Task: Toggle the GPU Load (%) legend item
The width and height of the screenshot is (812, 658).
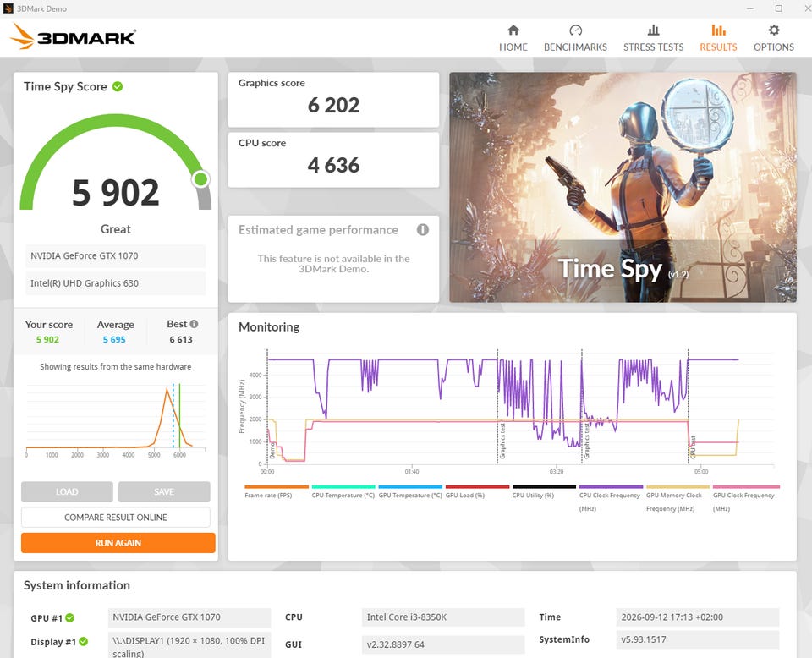Action: pos(477,492)
